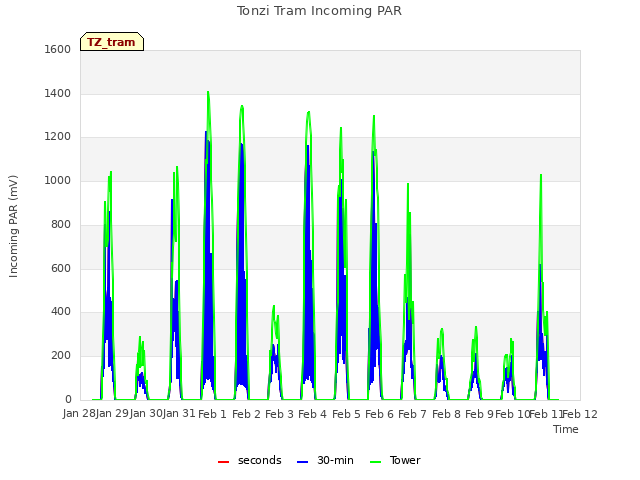
Task: Click the TZ_tram label box
Action: coord(112,42)
